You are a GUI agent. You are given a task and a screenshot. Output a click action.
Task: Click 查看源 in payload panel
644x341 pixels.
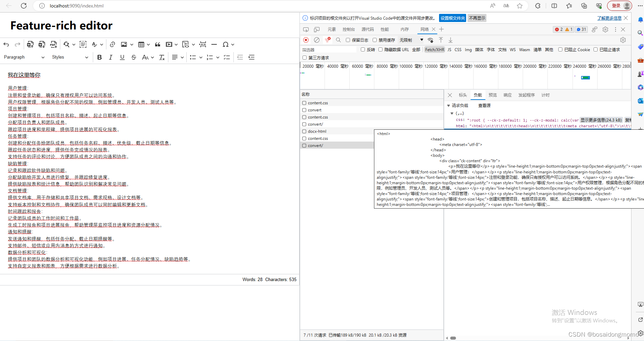(x=484, y=106)
